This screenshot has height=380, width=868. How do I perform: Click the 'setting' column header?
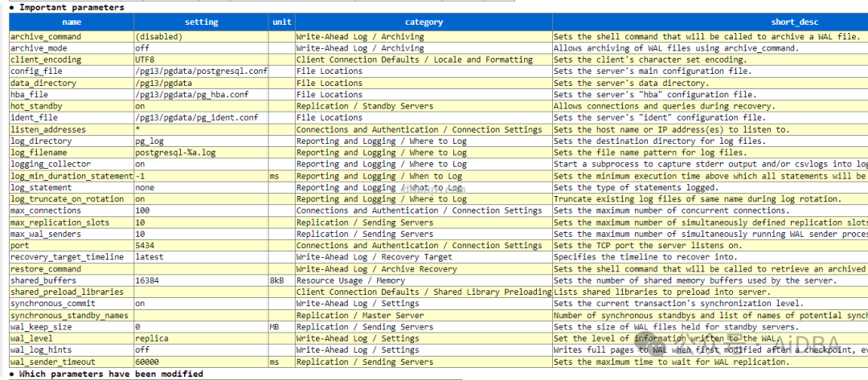201,22
